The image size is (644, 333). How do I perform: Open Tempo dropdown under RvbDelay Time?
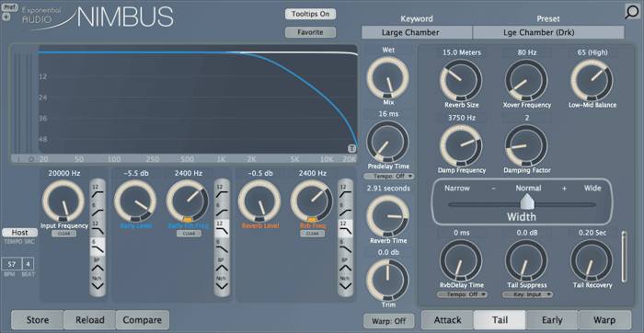coord(462,294)
